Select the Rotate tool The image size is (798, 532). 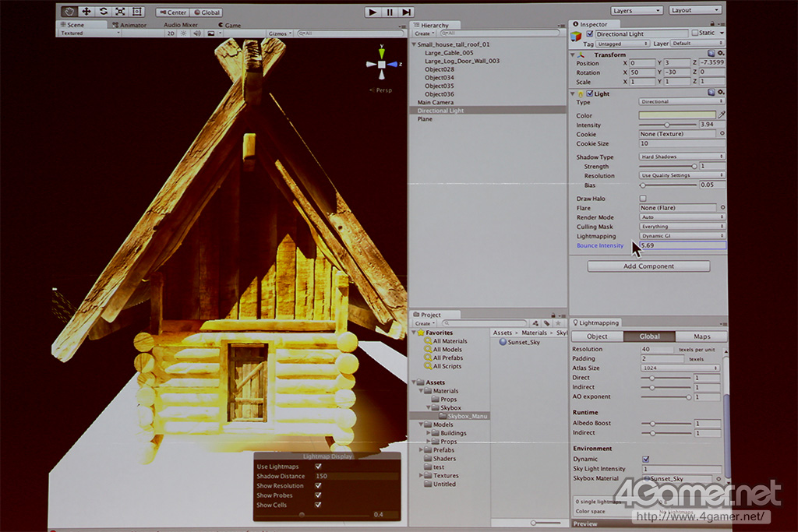[x=104, y=12]
